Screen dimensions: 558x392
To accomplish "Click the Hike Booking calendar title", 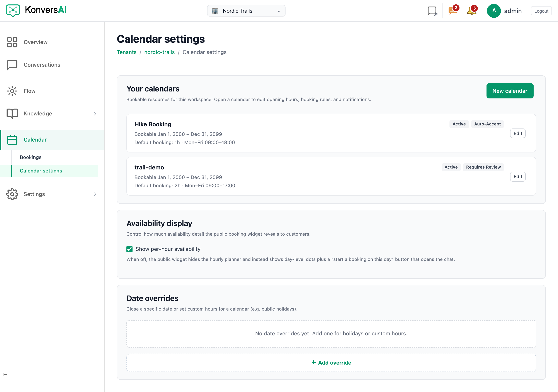I will pyautogui.click(x=153, y=124).
